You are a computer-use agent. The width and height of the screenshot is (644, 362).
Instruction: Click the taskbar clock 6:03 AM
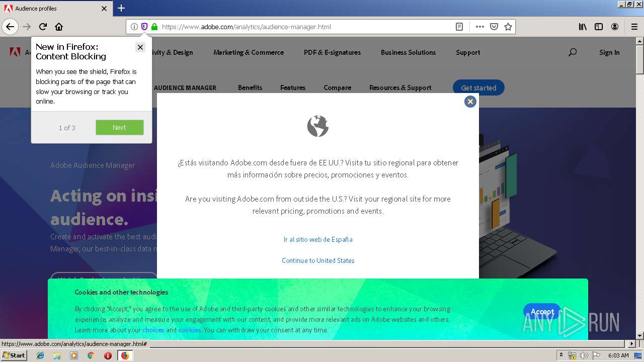click(x=618, y=355)
